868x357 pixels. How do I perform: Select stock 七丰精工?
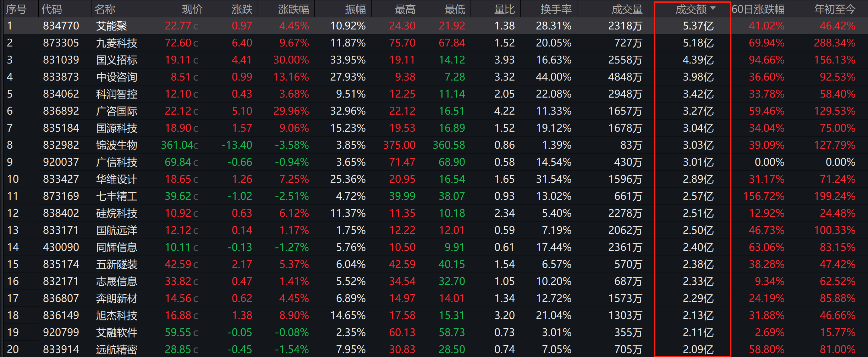click(x=116, y=196)
